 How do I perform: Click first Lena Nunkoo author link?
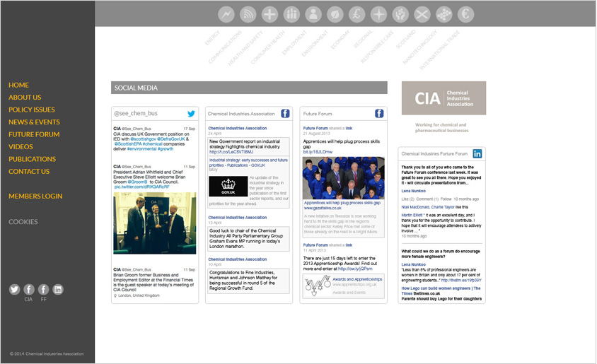tap(414, 191)
